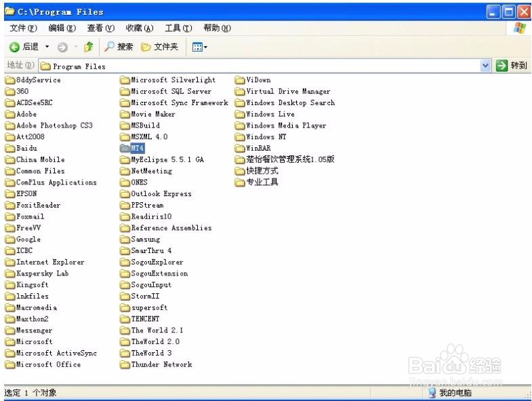
Task: Click the NetMeeting folder name
Action: tap(152, 171)
